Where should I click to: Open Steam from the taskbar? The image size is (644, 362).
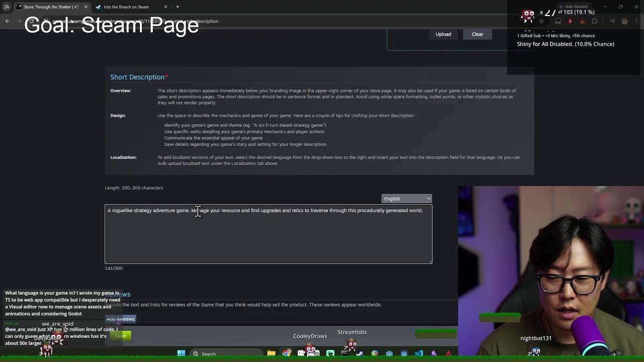click(x=359, y=353)
